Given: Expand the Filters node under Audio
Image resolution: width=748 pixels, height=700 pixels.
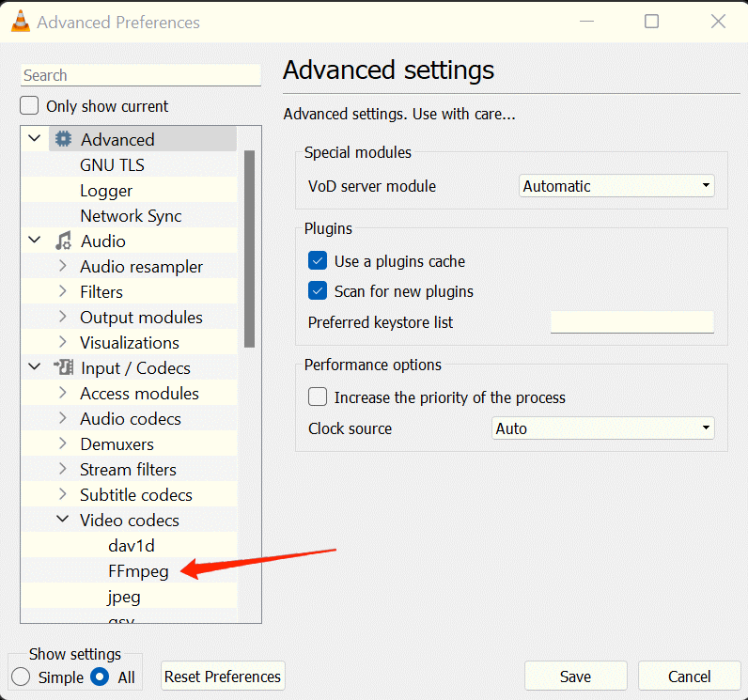Looking at the screenshot, I should pos(63,291).
